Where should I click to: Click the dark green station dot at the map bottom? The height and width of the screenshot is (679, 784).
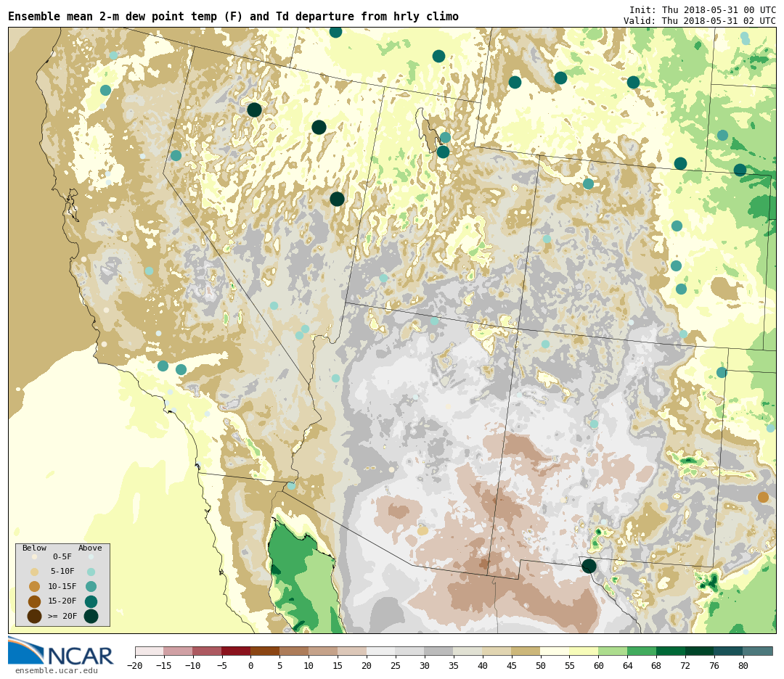tap(589, 566)
